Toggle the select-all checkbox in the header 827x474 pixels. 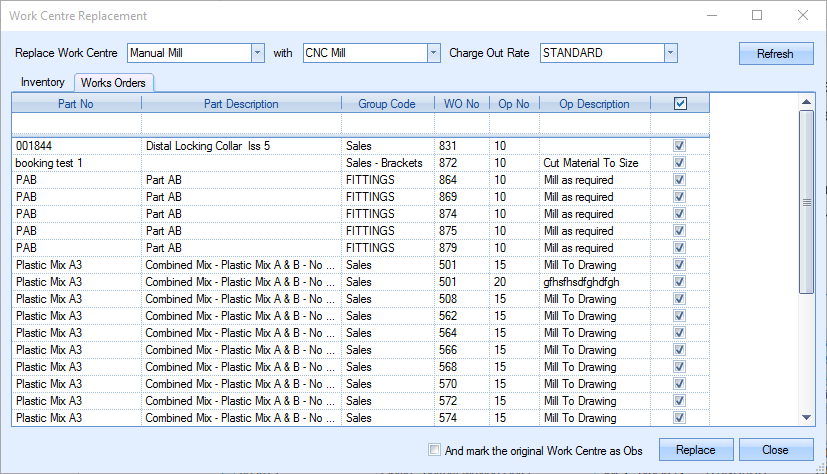(x=680, y=104)
